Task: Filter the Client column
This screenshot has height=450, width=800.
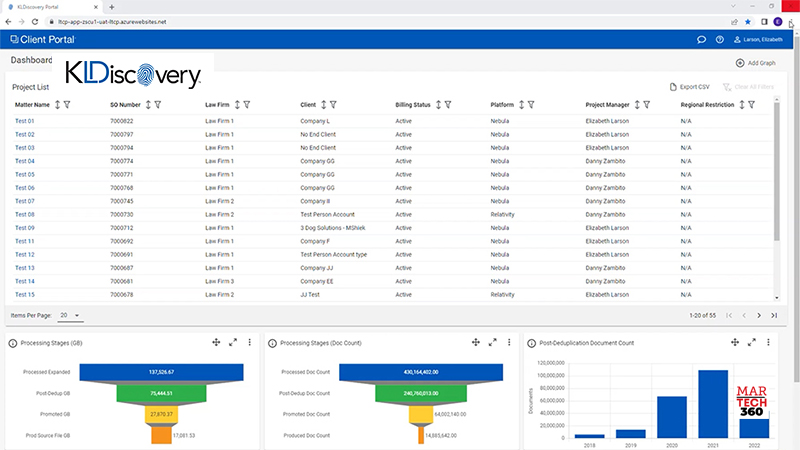Action: click(333, 105)
